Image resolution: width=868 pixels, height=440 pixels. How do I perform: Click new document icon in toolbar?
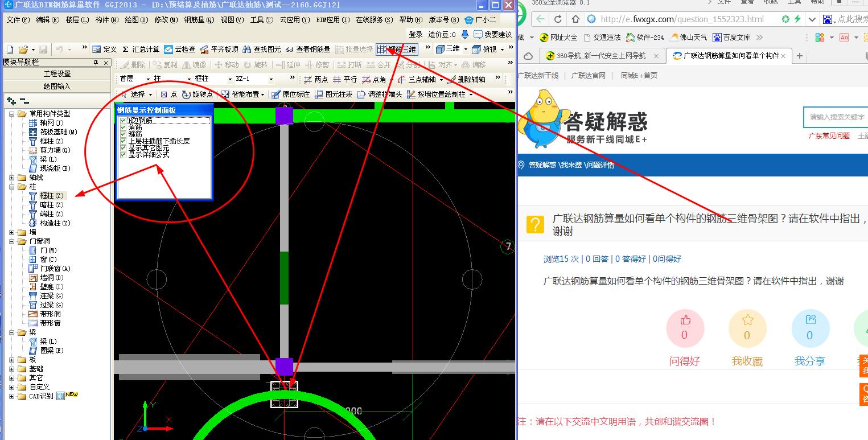(x=9, y=50)
